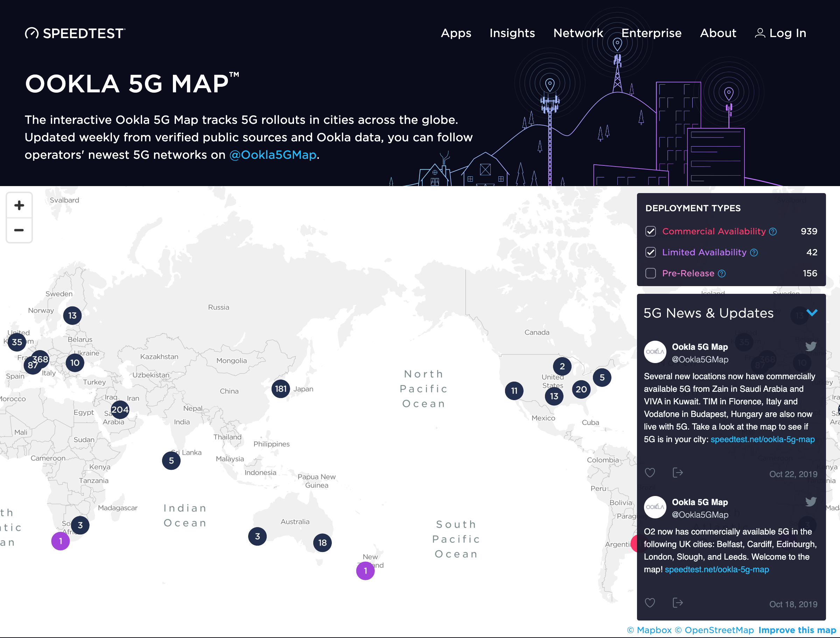The width and height of the screenshot is (840, 638).
Task: Select the 11 cluster on US west coast
Action: coord(514,390)
